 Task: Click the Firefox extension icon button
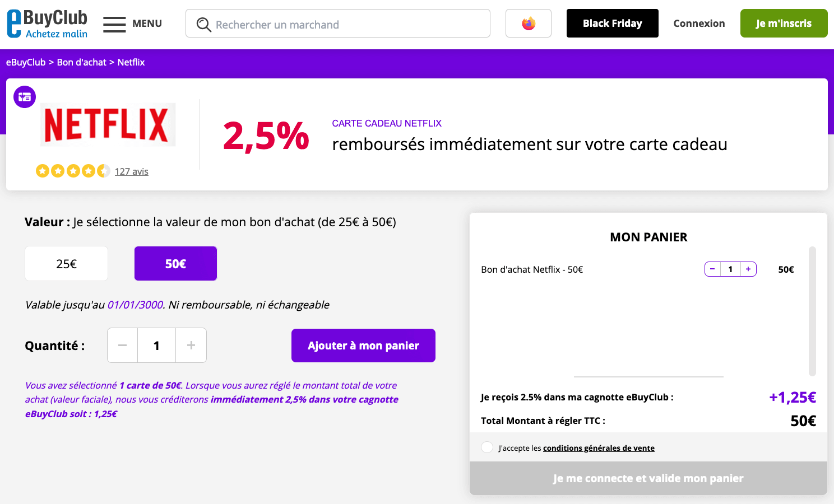528,24
